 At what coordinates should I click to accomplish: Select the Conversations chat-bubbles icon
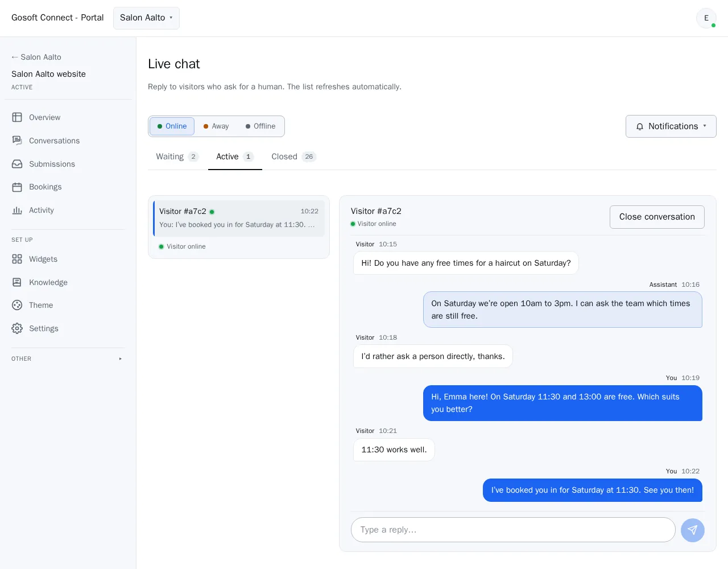pyautogui.click(x=17, y=141)
